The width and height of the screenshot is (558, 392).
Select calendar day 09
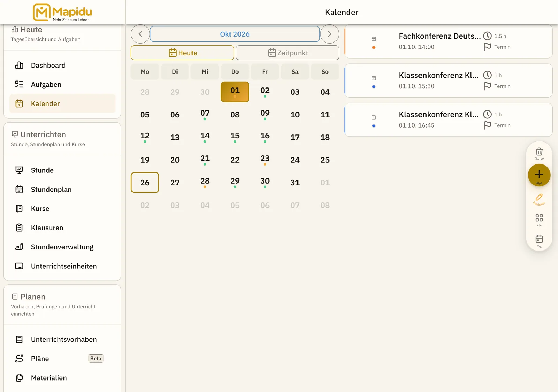pos(265,114)
